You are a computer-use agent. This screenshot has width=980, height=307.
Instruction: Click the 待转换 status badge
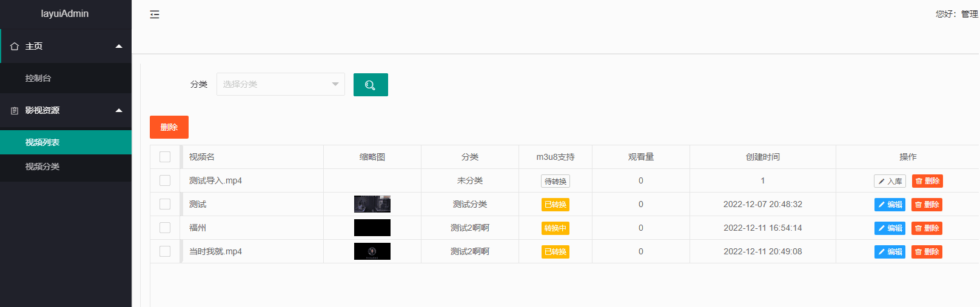(x=555, y=181)
